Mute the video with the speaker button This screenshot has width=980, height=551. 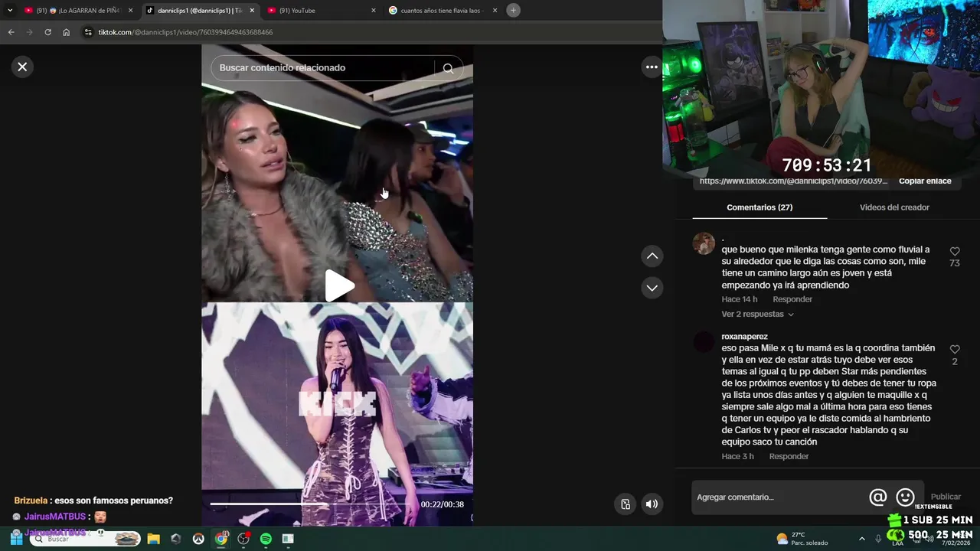click(x=652, y=504)
